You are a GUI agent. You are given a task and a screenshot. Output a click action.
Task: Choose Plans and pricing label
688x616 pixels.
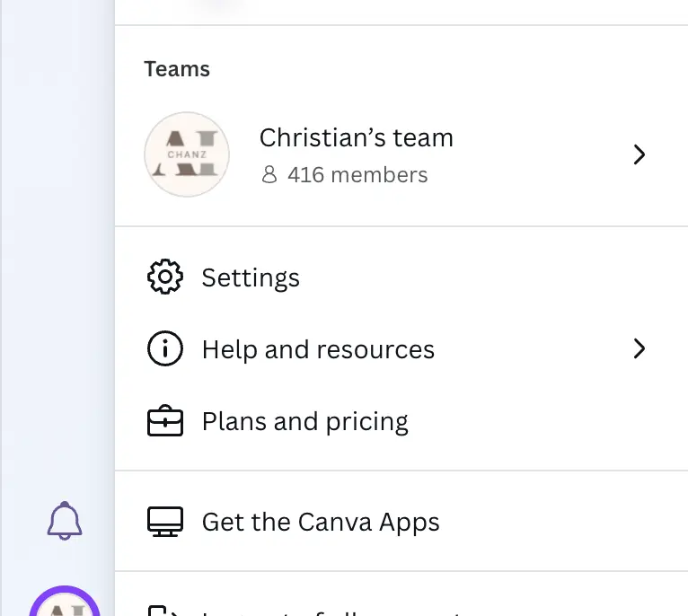305,422
